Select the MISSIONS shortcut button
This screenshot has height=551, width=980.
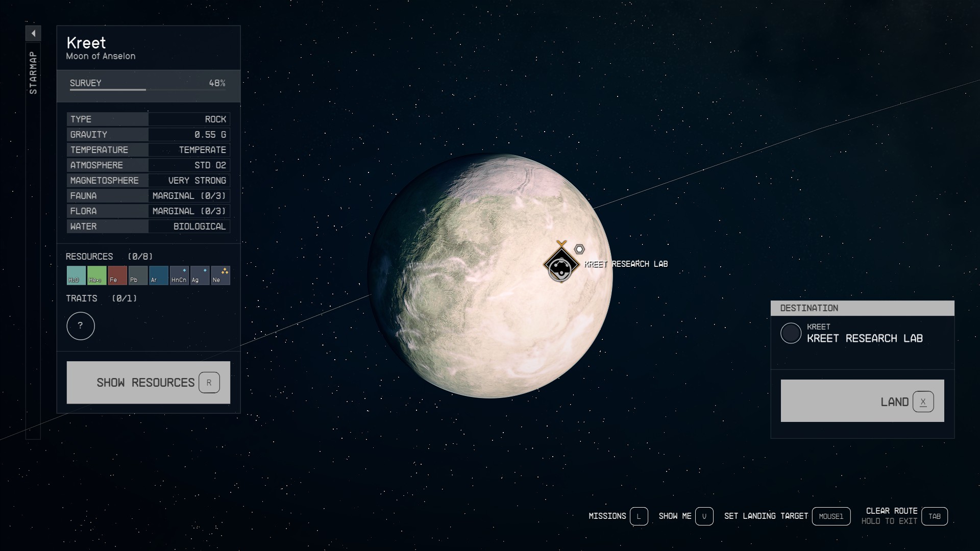[638, 516]
